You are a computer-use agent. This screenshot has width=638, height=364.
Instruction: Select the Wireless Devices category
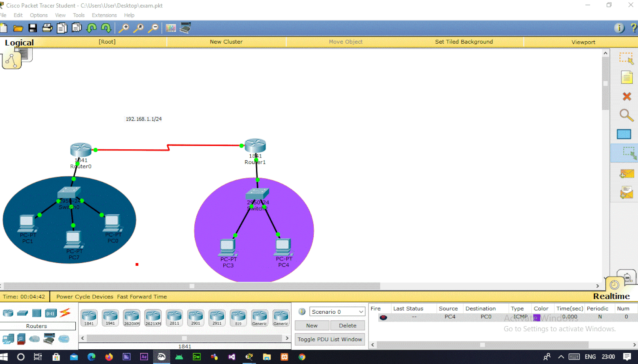pos(51,313)
